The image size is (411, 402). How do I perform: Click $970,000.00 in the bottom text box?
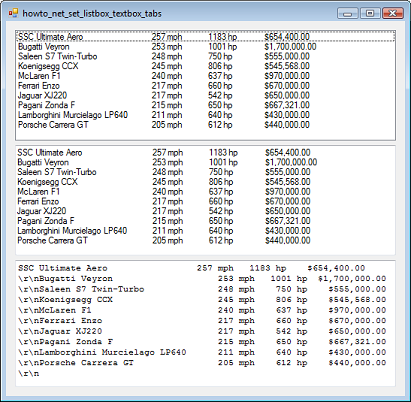point(357,310)
